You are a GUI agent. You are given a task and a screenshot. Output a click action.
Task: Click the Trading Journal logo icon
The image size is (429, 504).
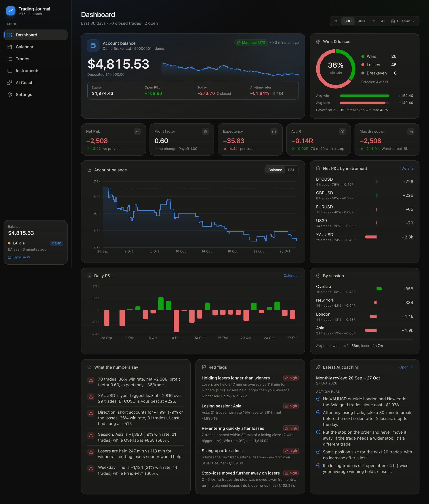(x=11, y=11)
